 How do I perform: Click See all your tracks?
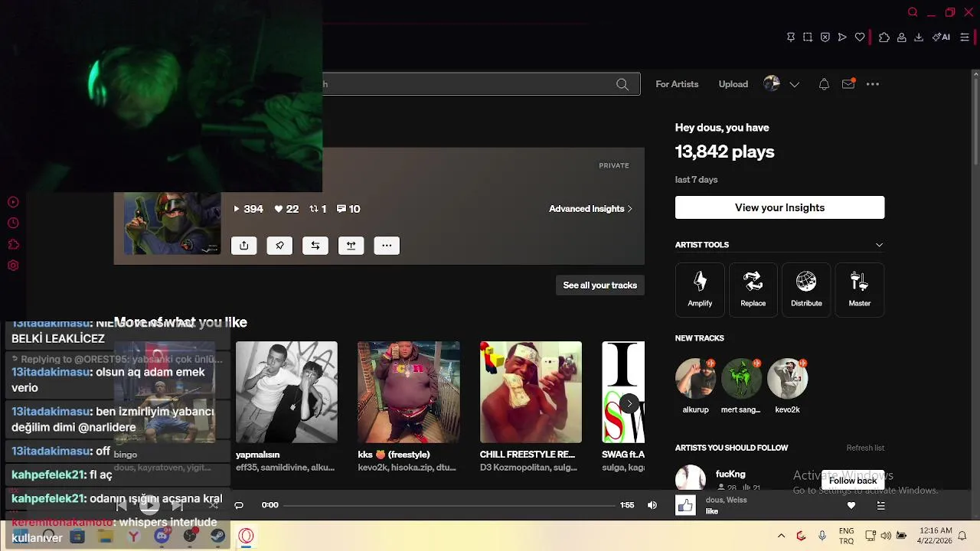(599, 285)
